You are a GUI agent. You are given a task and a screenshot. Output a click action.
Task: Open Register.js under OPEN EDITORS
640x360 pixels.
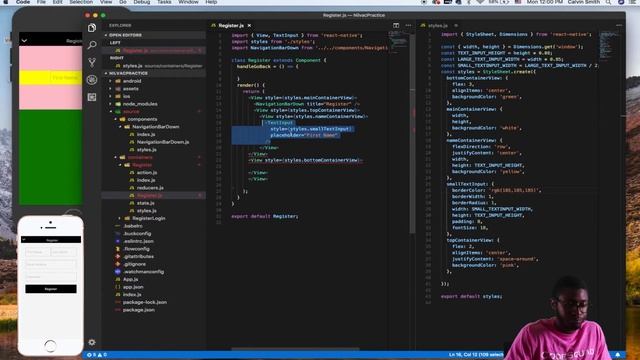[x=153, y=51]
